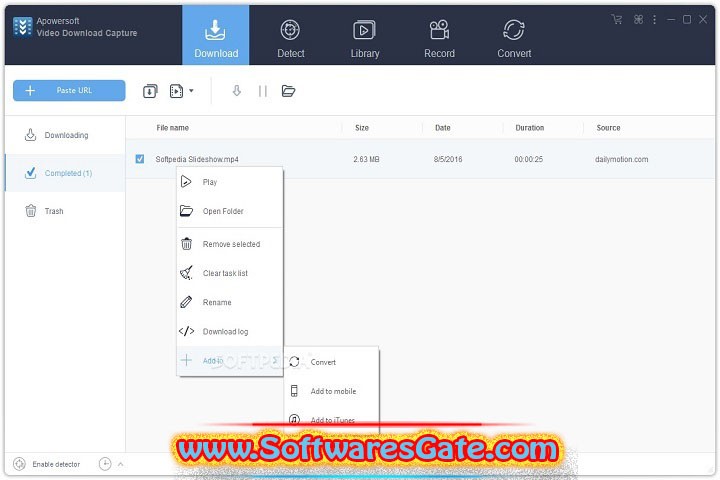The width and height of the screenshot is (720, 480).
Task: Click the Apowersoft app logo
Action: [22, 27]
